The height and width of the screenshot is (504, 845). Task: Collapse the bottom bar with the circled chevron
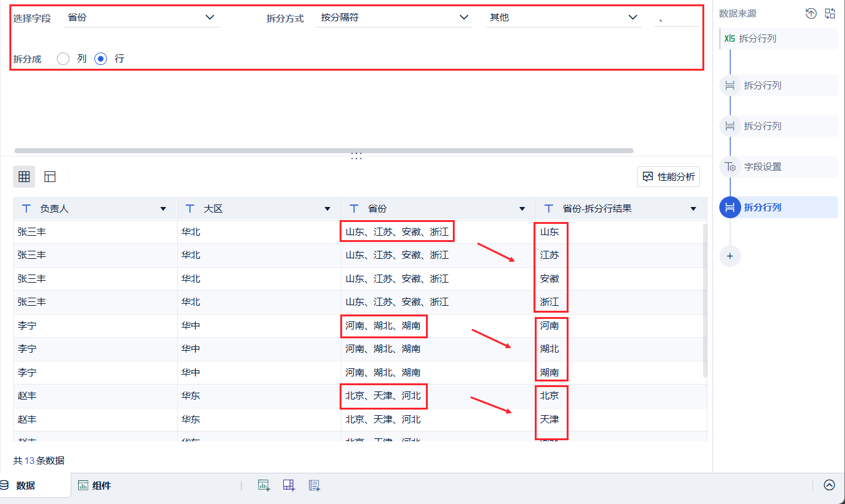pos(829,485)
